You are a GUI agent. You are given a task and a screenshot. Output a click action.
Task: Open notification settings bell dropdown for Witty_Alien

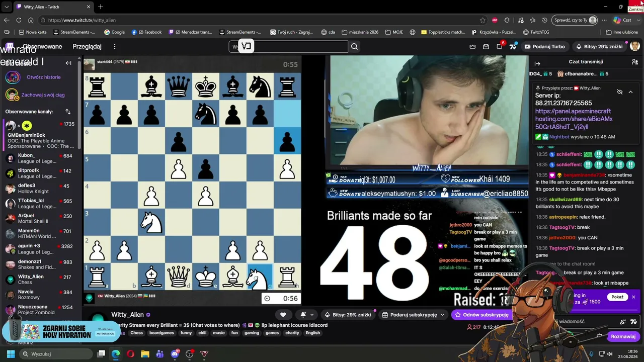(x=307, y=315)
